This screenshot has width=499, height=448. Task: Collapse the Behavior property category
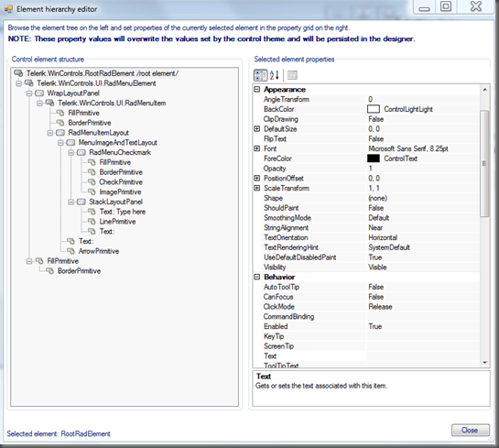click(257, 277)
